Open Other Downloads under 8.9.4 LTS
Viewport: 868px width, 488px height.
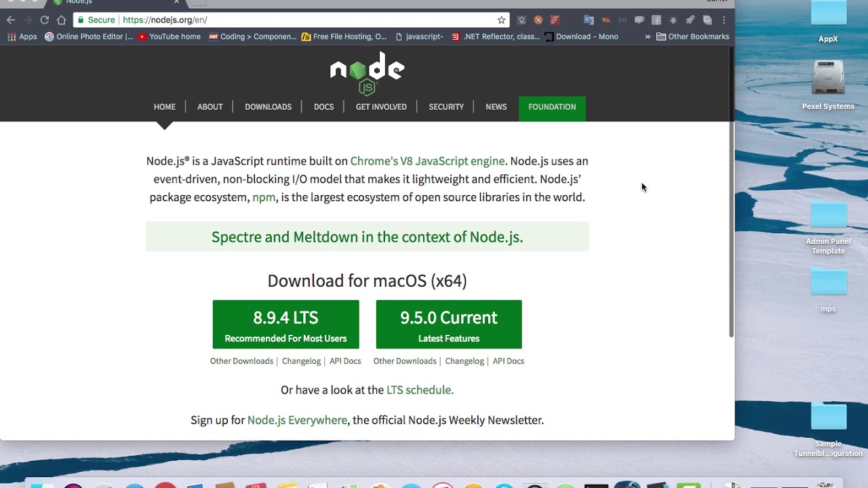point(241,361)
